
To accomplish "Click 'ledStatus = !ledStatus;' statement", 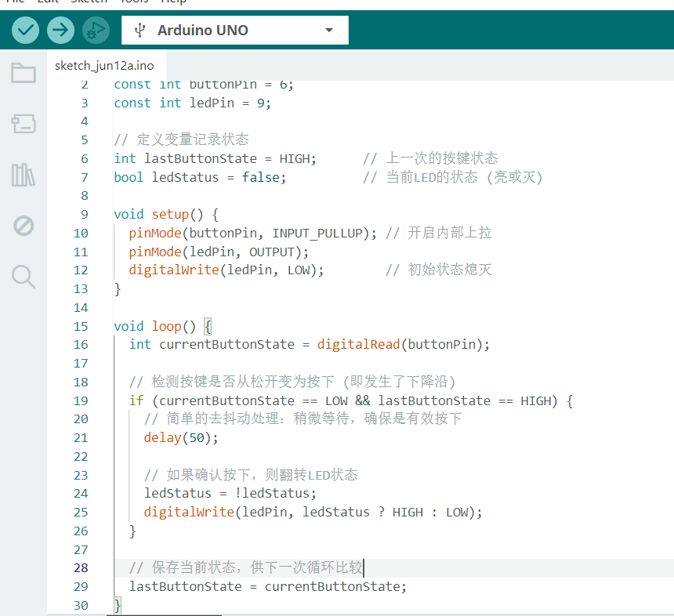I will (230, 493).
